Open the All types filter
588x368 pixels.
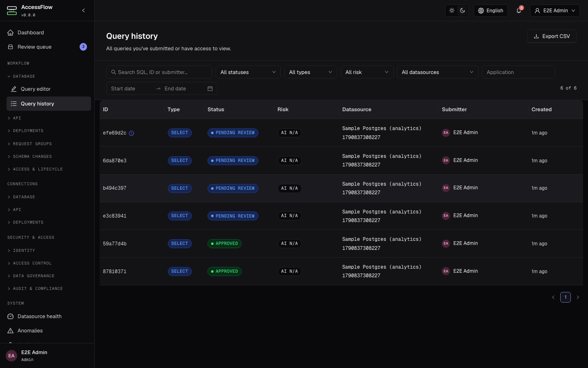[311, 72]
